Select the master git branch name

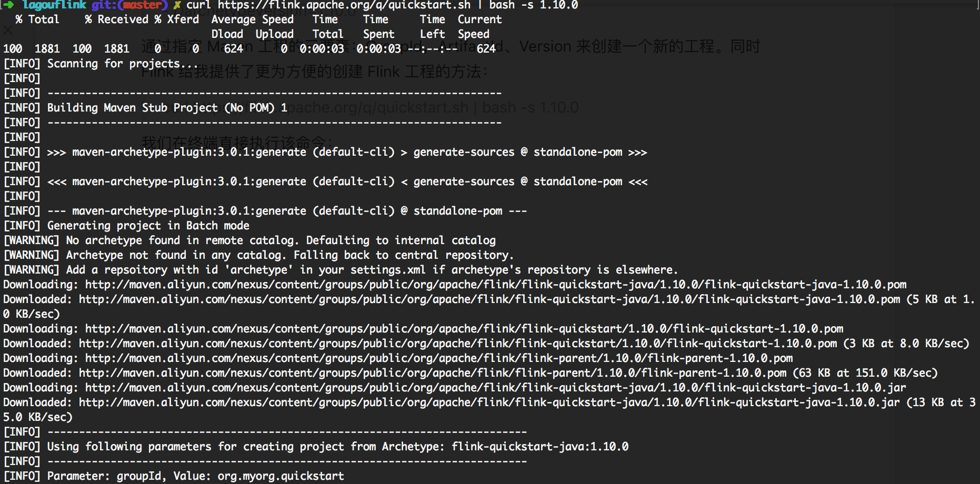(x=142, y=5)
